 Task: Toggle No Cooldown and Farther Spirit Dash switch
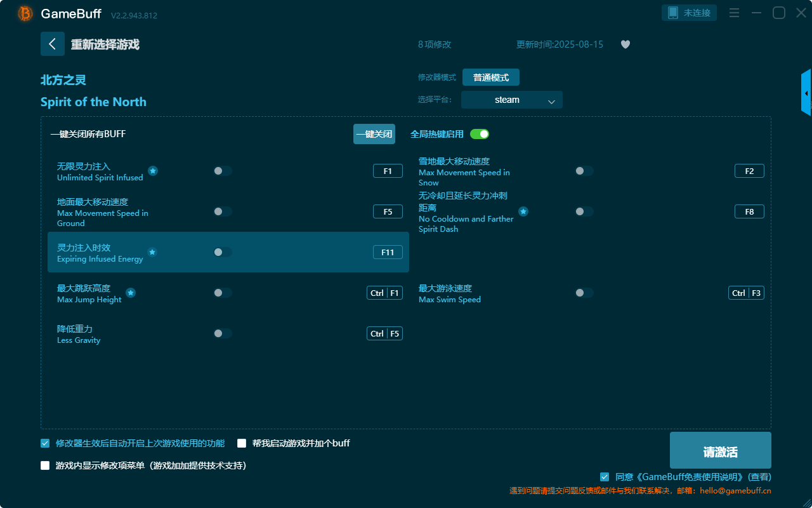(584, 211)
